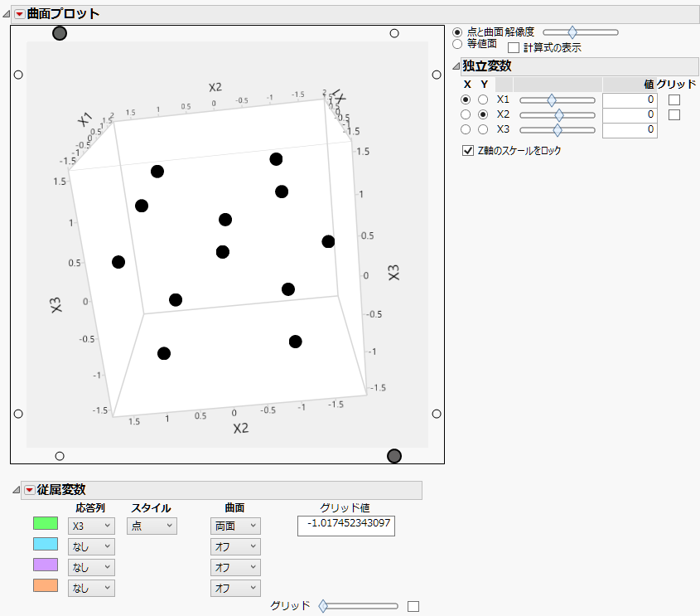Click the upper-right side rotation handle

(437, 75)
